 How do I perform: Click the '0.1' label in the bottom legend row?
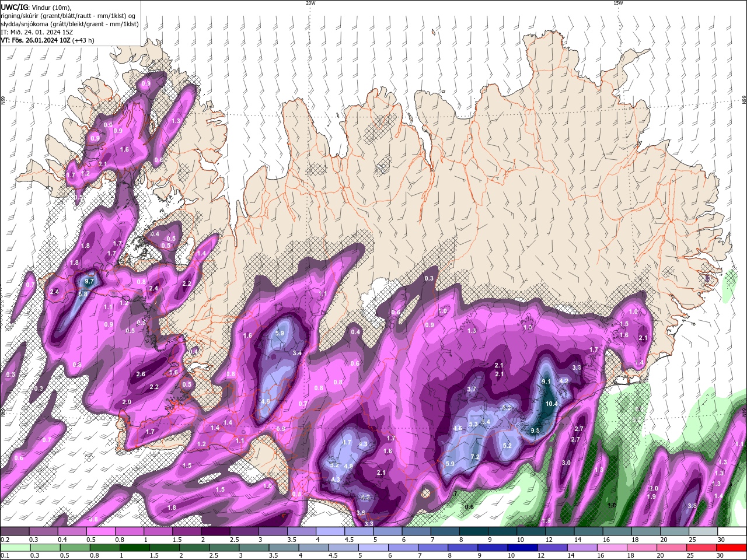coord(5,556)
